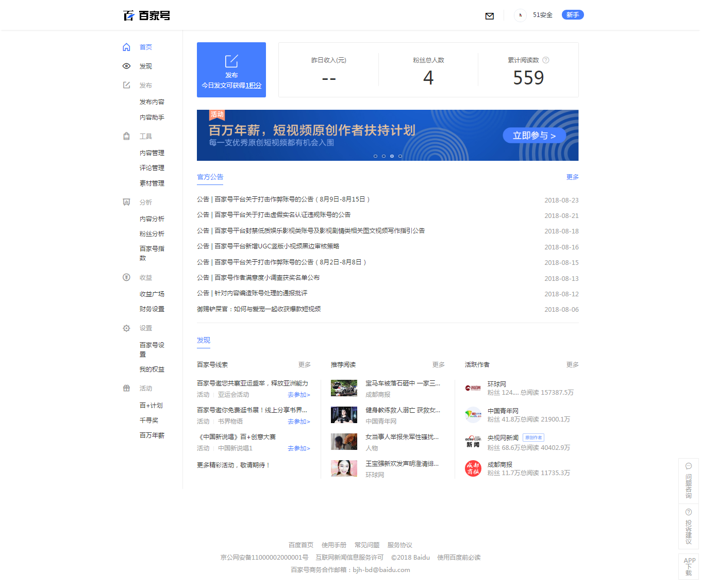Screen dimensions: 701x588
Task: Open 粉丝分析 in the sidebar
Action: (x=152, y=234)
